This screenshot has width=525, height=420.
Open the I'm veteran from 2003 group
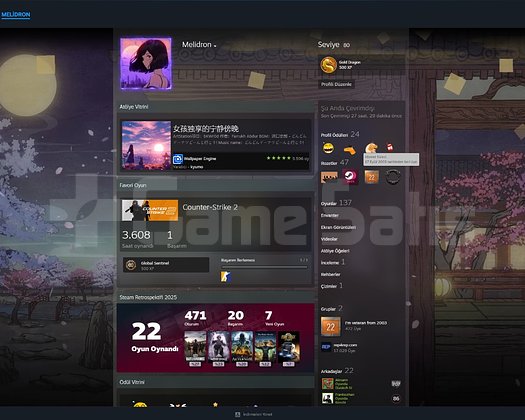click(366, 323)
